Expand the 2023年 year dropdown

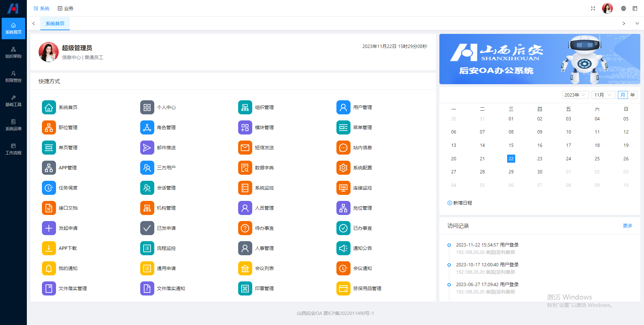[x=575, y=95]
